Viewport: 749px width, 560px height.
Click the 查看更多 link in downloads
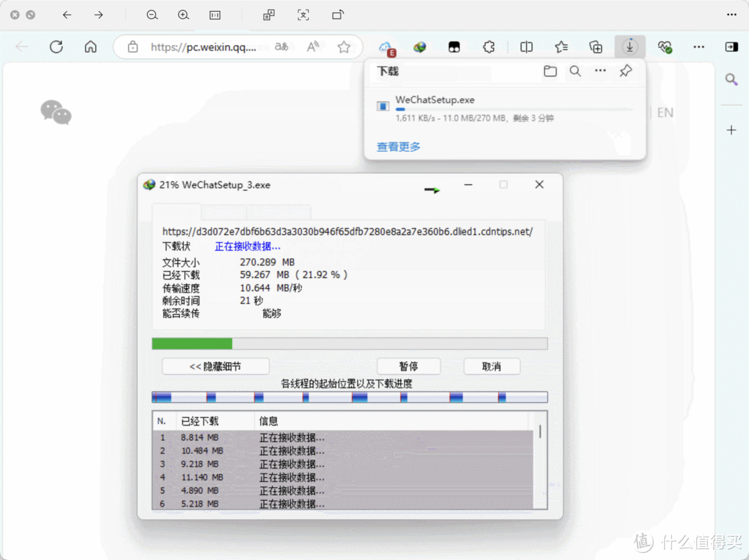coord(398,146)
